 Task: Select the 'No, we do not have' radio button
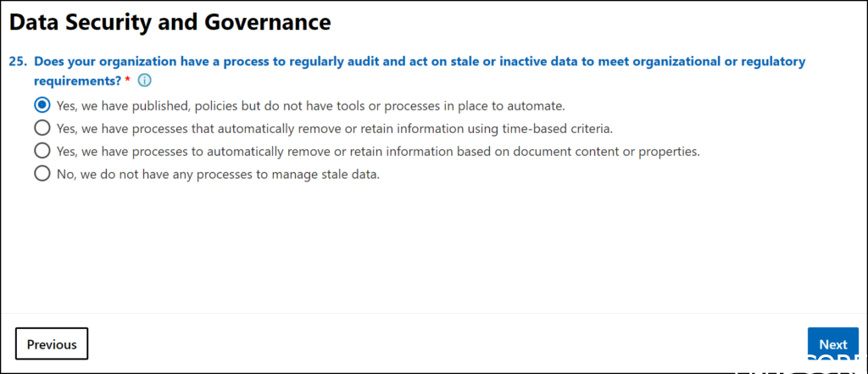pos(42,174)
